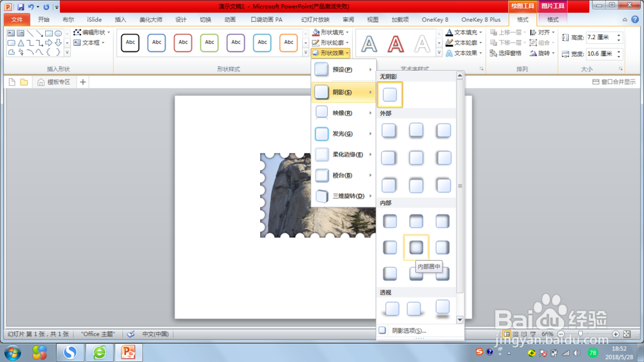Open 选择窗格 selection pane
This screenshot has height=362, width=644.
click(x=506, y=53)
